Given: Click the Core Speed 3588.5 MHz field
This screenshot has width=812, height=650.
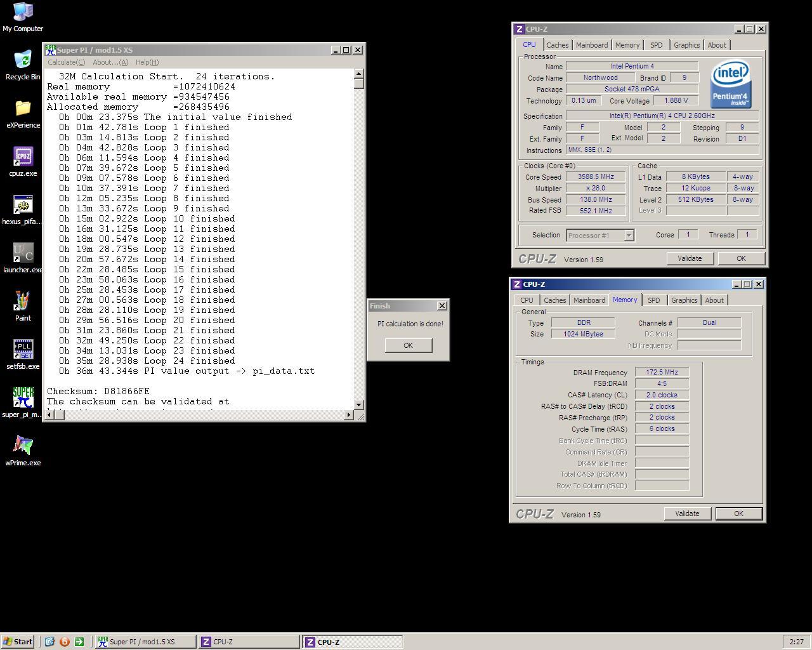Looking at the screenshot, I should coord(596,177).
